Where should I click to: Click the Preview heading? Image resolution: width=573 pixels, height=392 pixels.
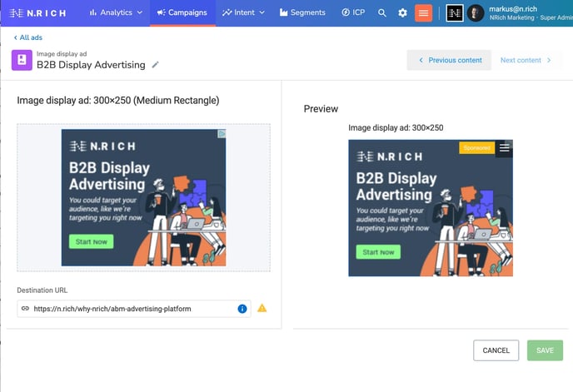[x=321, y=109]
